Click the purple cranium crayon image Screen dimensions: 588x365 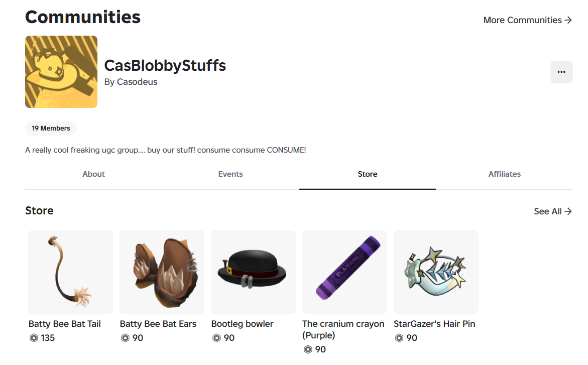344,272
